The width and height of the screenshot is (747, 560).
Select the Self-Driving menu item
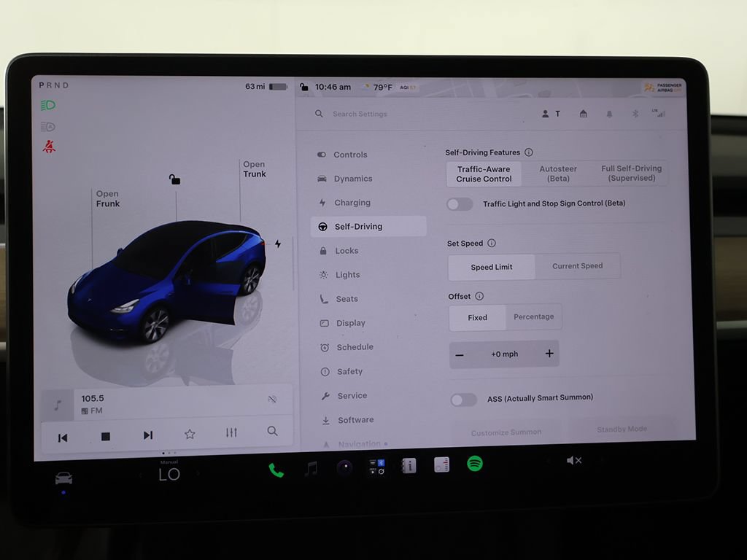point(368,227)
